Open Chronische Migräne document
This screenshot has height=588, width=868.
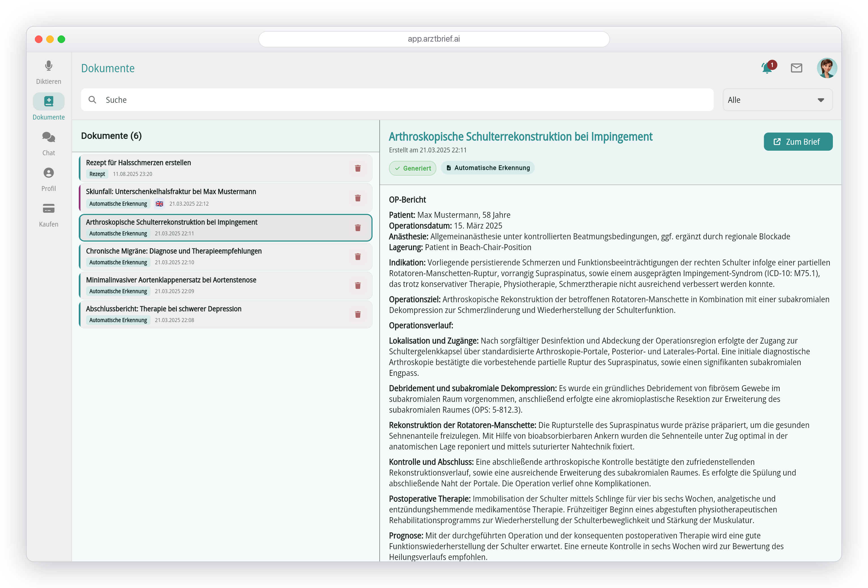tap(225, 257)
